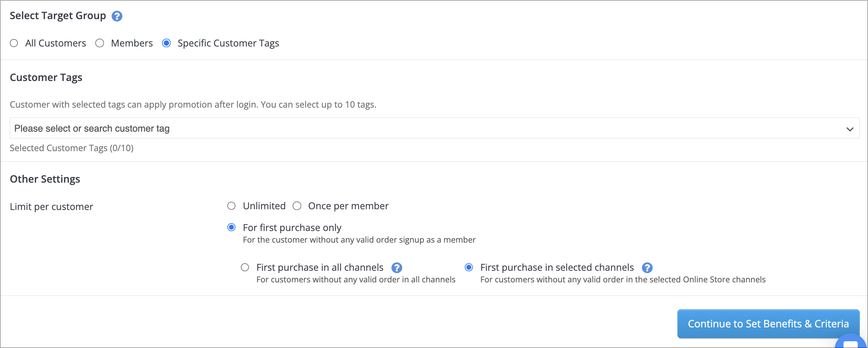Click 'You can select up to 10 tags' text
The height and width of the screenshot is (348, 868).
point(318,105)
